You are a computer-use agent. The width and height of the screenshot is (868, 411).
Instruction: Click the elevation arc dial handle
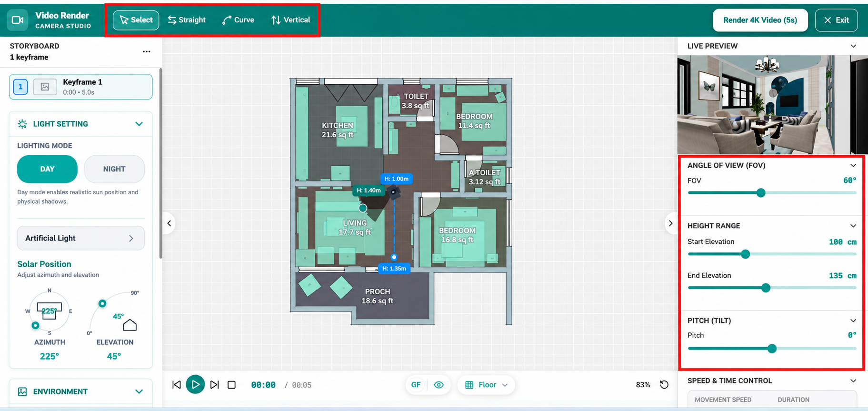102,303
